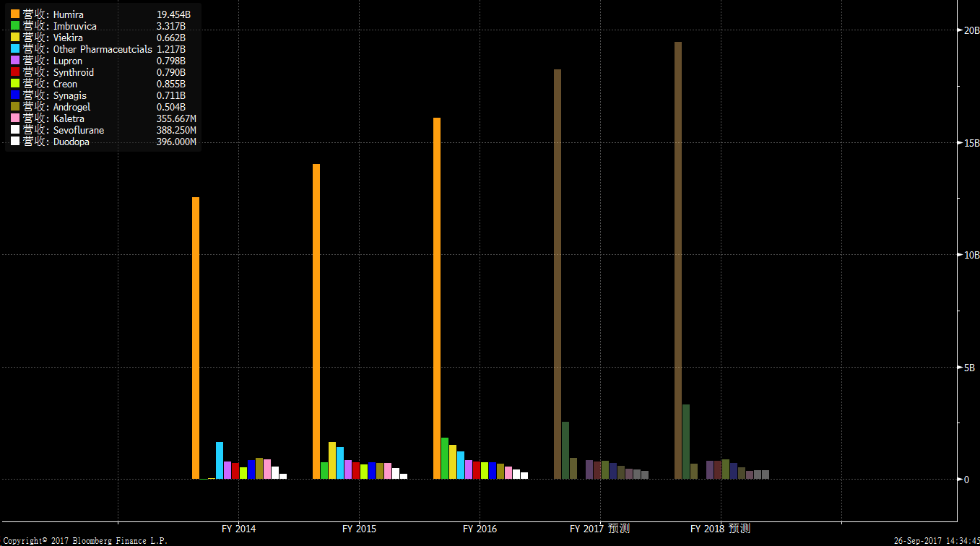Click the Creon value 0.855B
Viewport: 980px width, 546px height.
click(171, 84)
